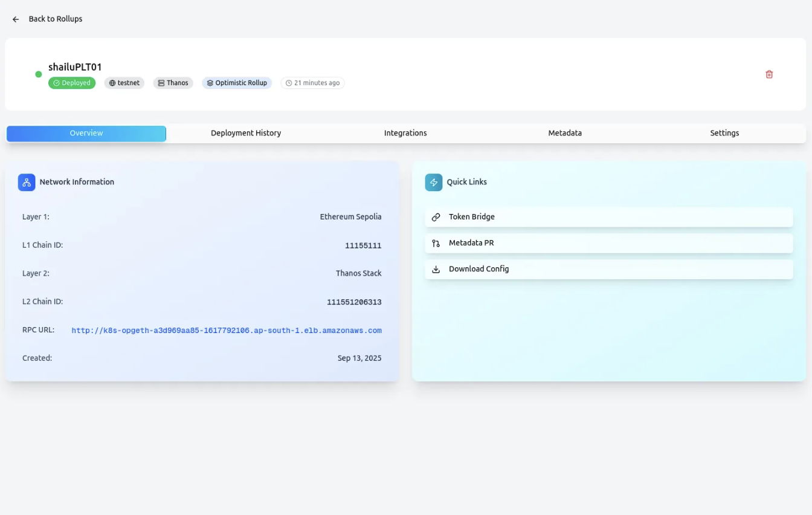This screenshot has height=515, width=812.
Task: Delete rollup using red trash icon
Action: tap(769, 74)
